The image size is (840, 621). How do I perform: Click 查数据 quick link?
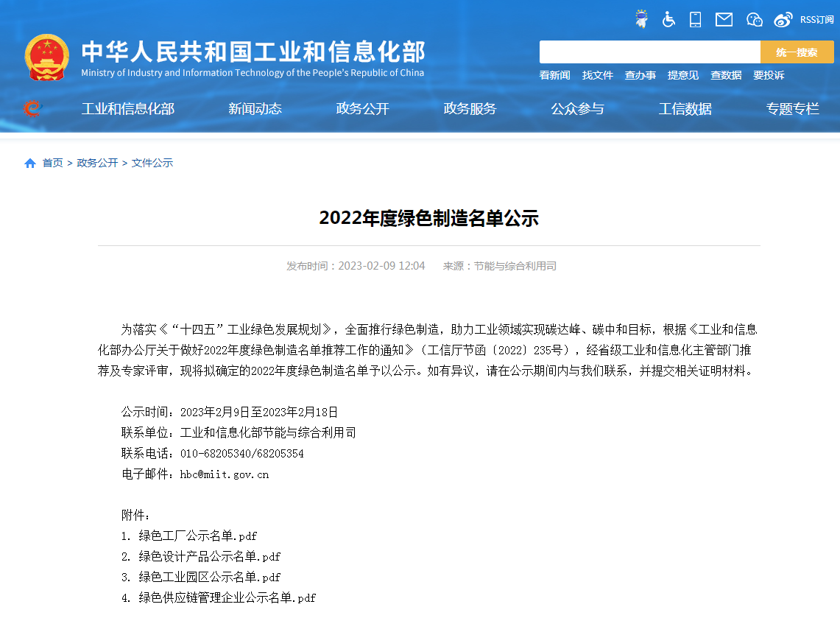tap(726, 75)
